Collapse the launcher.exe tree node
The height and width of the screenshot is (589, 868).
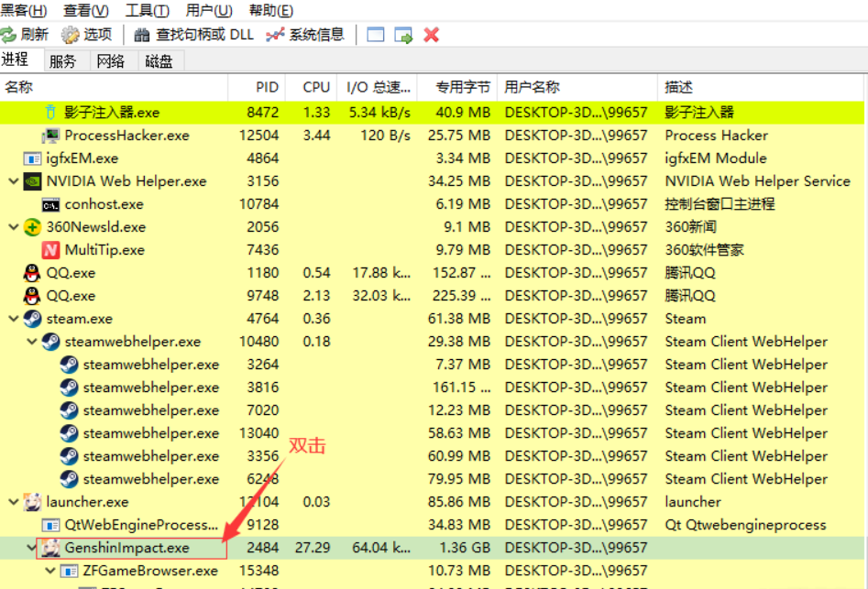coord(13,502)
